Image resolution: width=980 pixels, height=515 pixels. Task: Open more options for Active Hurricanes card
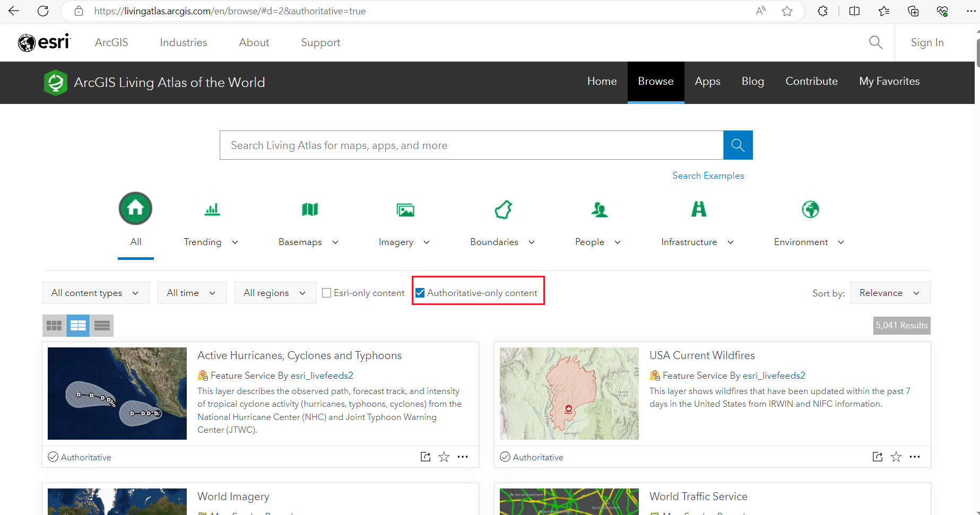click(463, 457)
